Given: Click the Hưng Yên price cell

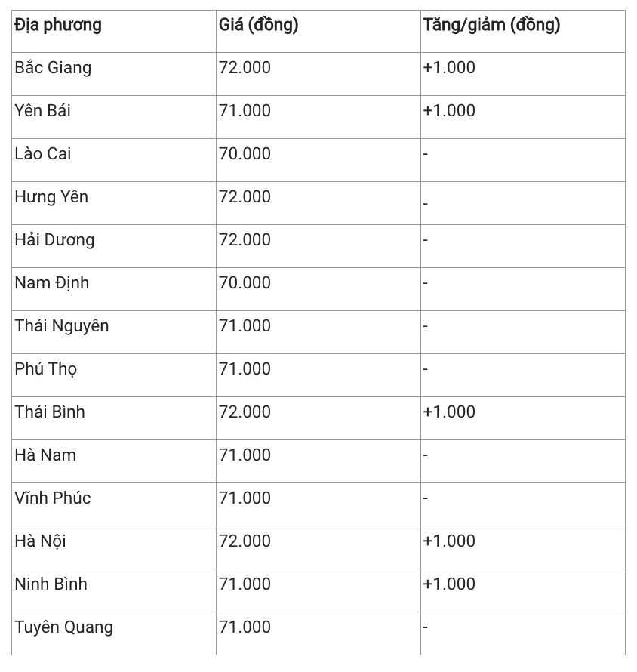Looking at the screenshot, I should 245,197.
